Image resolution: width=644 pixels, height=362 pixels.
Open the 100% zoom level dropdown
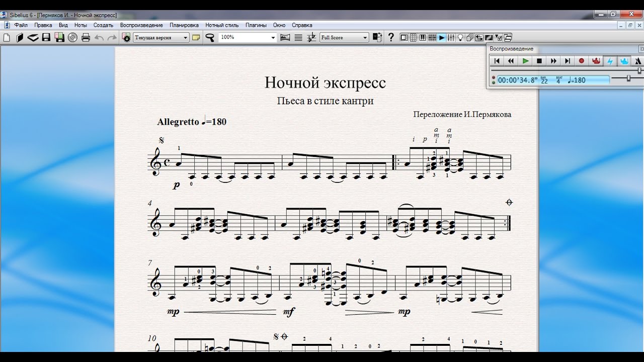[x=248, y=37]
